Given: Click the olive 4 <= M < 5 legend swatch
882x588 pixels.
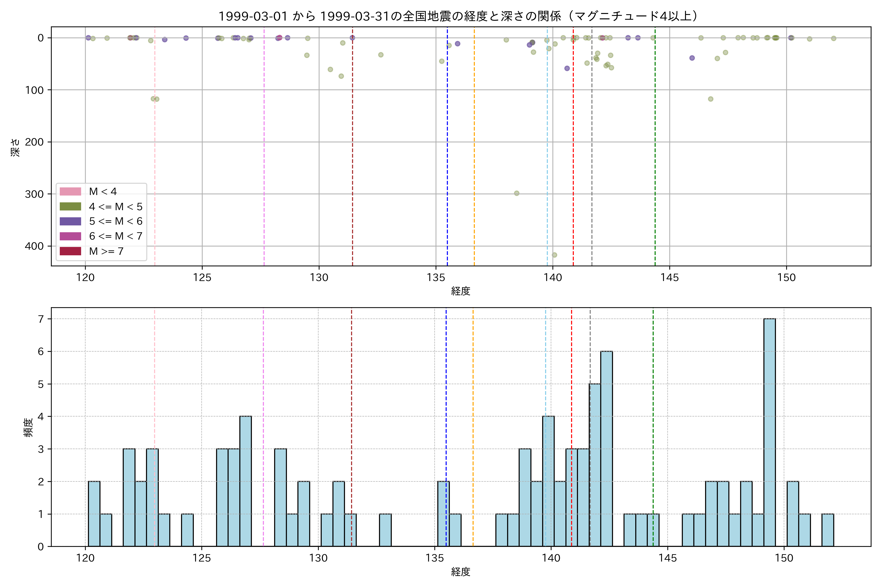Looking at the screenshot, I should [70, 207].
